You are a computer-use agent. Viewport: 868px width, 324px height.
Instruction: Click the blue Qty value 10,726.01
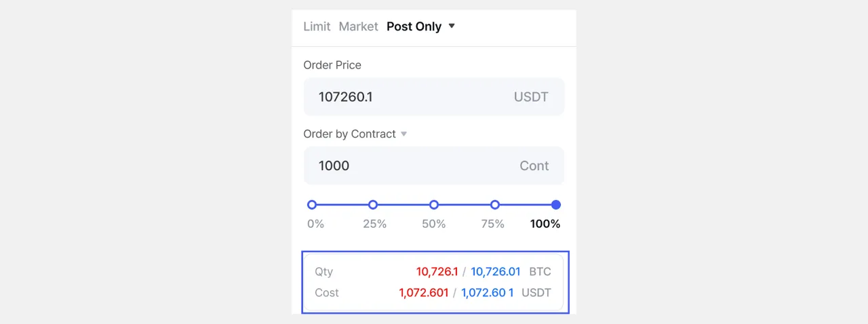496,272
